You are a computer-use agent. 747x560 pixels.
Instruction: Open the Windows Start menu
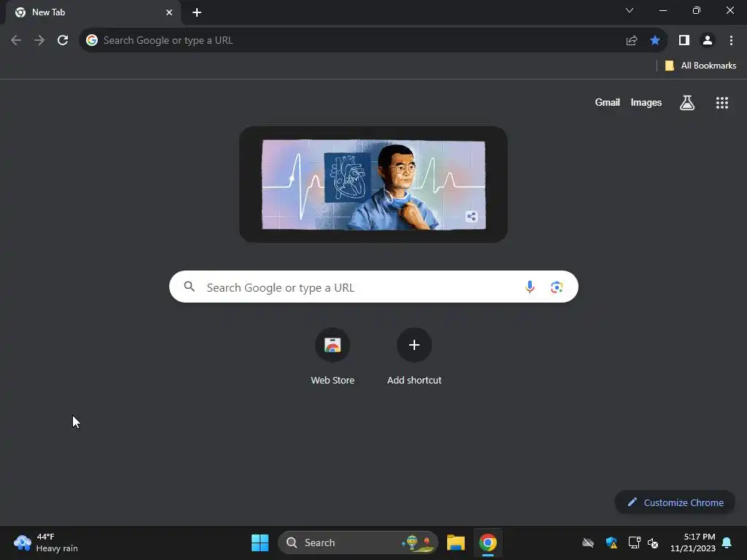tap(260, 542)
